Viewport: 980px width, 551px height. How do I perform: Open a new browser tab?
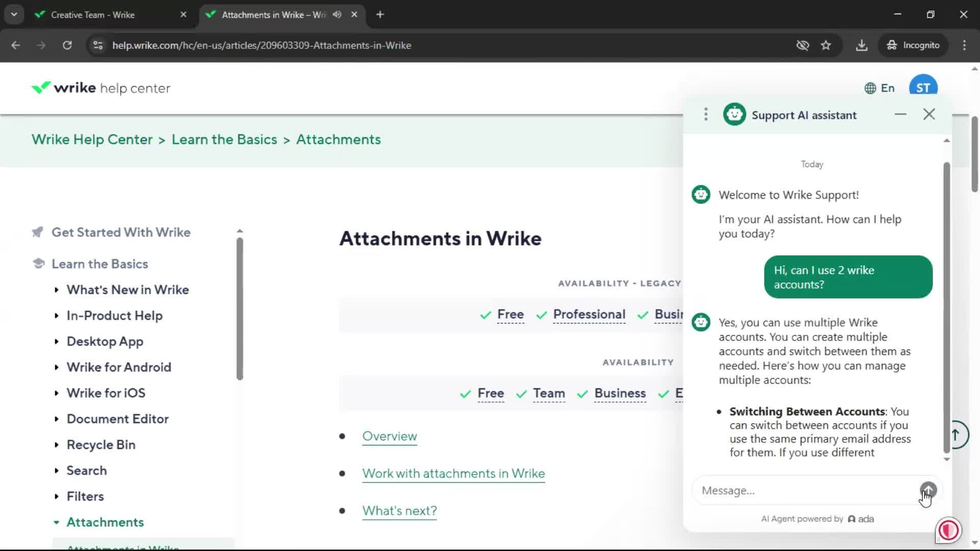pos(380,14)
